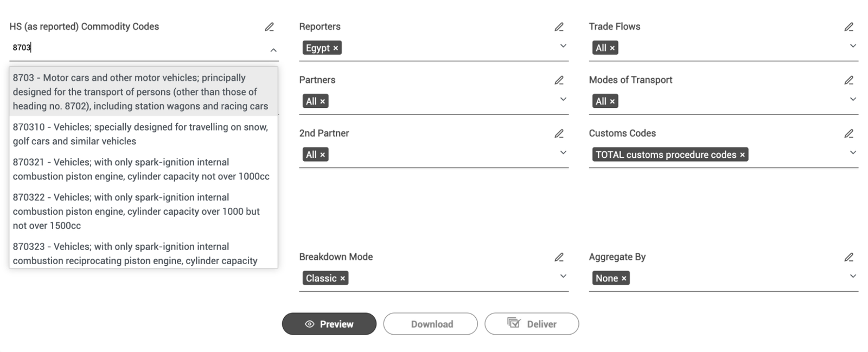
Task: Click edit pencil icon for Trade Flows
Action: coord(848,27)
